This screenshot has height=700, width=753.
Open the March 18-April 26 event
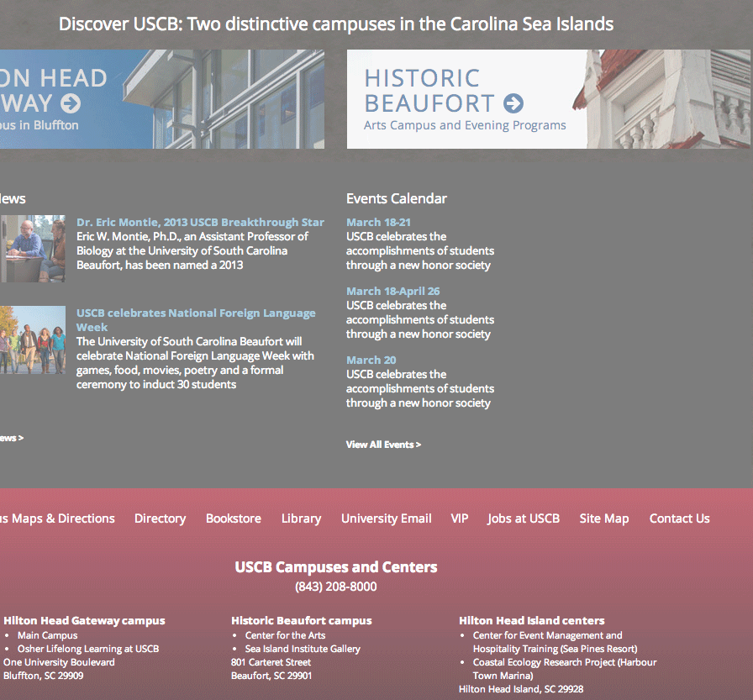point(392,292)
